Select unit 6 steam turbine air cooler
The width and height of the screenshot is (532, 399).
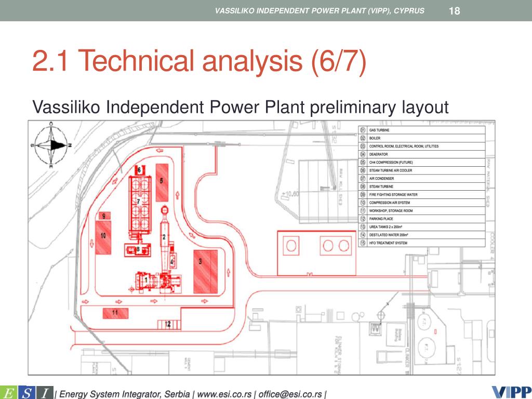139,170
